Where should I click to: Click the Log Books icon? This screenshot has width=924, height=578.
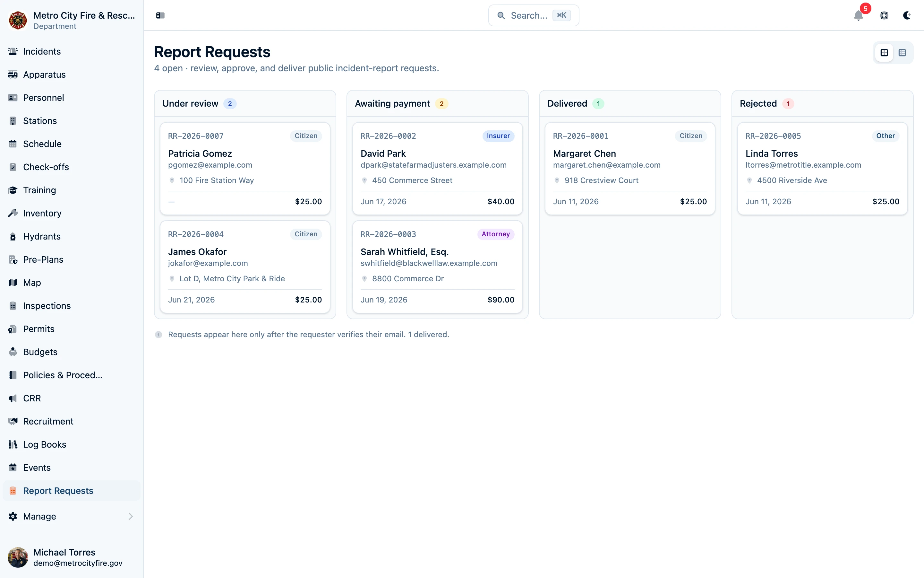coord(13,445)
